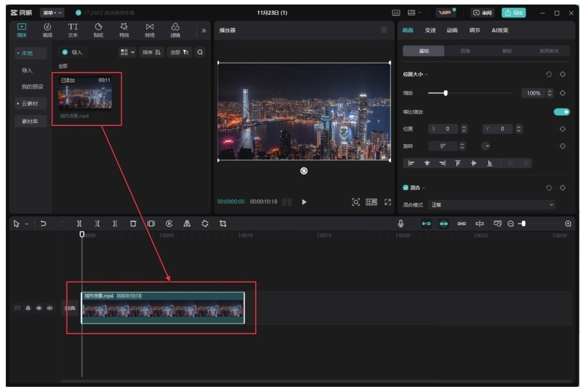The height and width of the screenshot is (392, 582).
Task: Align clip to bottom edge
Action: pos(489,163)
